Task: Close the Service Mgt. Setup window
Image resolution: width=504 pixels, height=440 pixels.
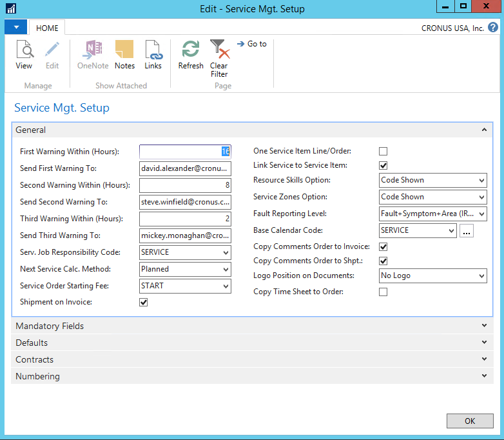Action: 486,6
